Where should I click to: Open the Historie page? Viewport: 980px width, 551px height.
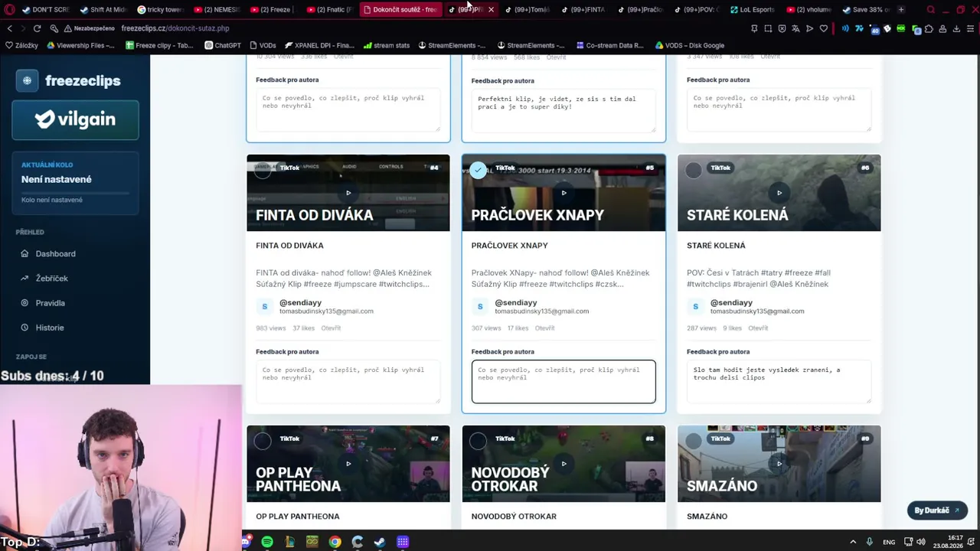click(49, 328)
